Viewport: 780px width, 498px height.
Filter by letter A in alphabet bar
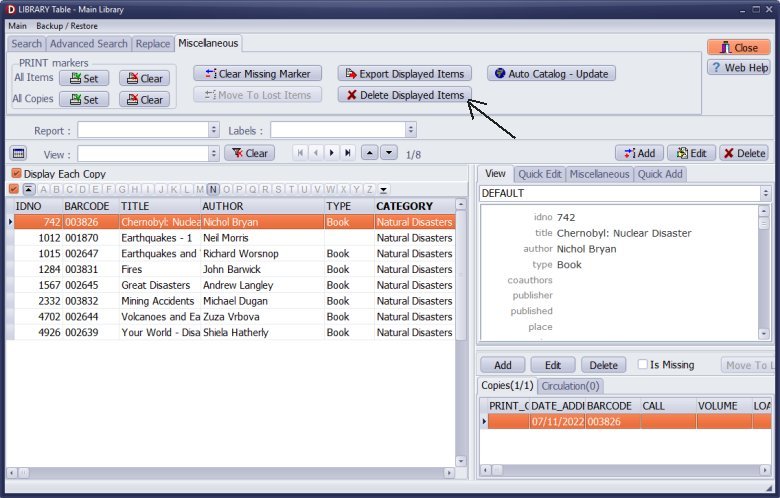click(43, 189)
